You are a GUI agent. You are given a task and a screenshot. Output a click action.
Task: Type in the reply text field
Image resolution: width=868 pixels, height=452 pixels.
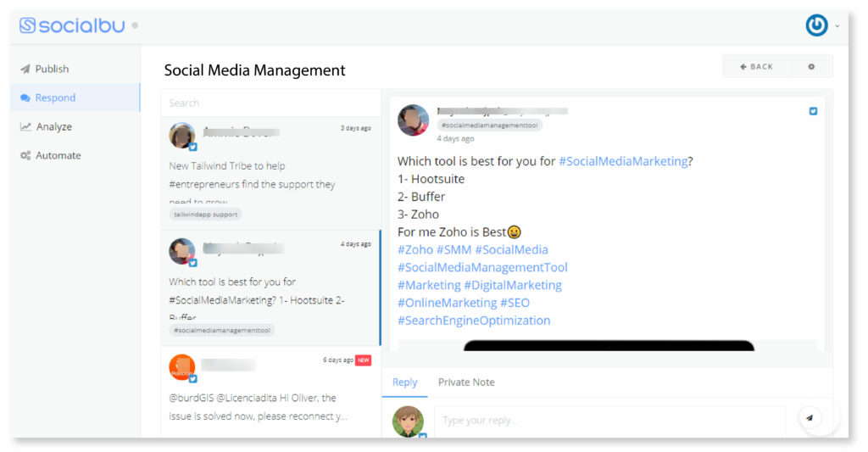[x=610, y=420]
